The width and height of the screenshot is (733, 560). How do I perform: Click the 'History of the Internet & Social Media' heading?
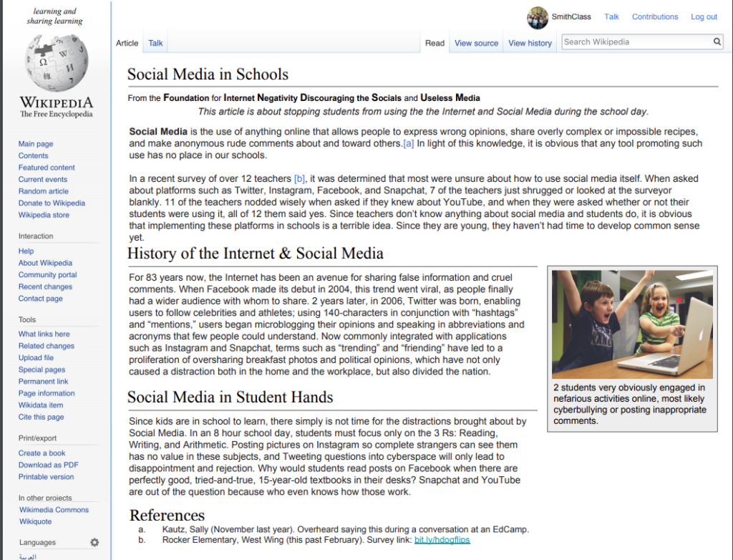pyautogui.click(x=256, y=253)
